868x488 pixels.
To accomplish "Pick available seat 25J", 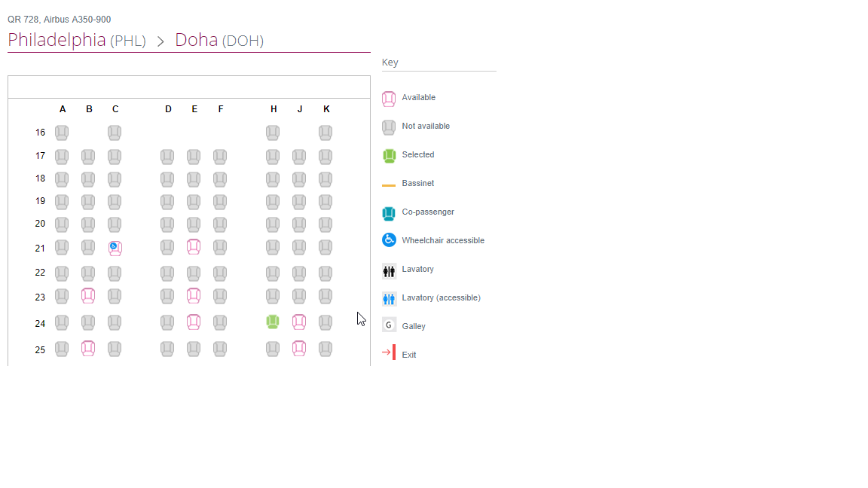I will (299, 349).
